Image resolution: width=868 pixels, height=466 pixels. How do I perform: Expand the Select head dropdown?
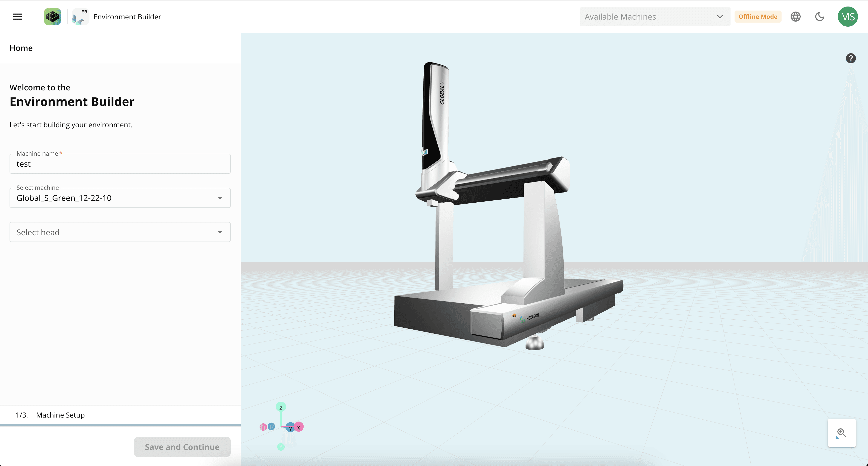click(x=120, y=232)
